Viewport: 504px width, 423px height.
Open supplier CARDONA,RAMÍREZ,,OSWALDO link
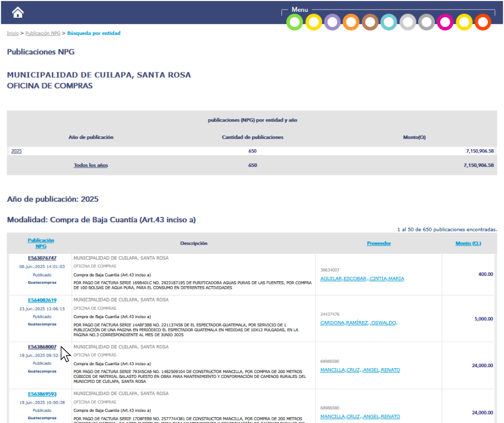[359, 323]
